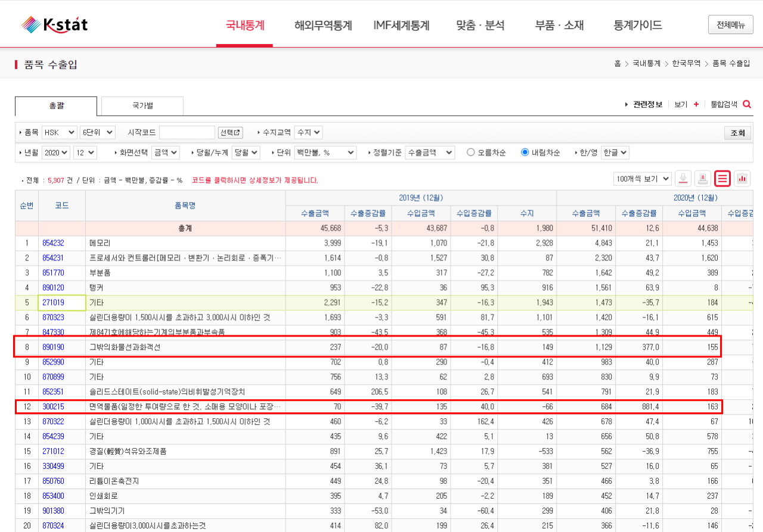The width and height of the screenshot is (763, 532).
Task: Open code link 870899
Action: [x=53, y=377]
